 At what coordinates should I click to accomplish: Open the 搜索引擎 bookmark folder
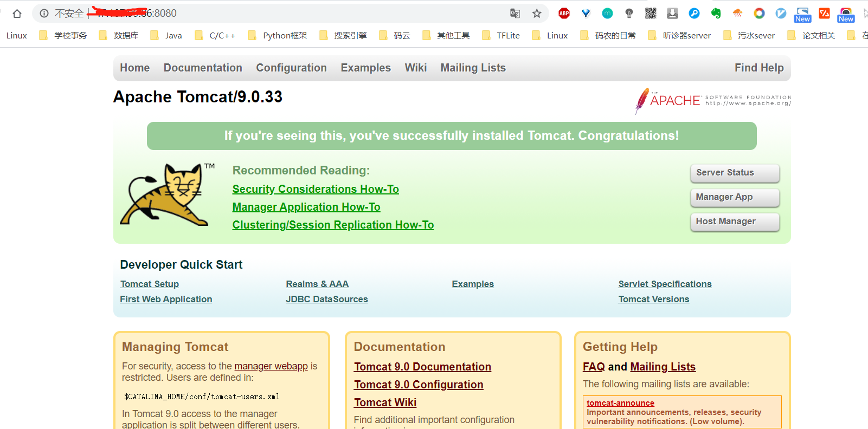pos(343,36)
